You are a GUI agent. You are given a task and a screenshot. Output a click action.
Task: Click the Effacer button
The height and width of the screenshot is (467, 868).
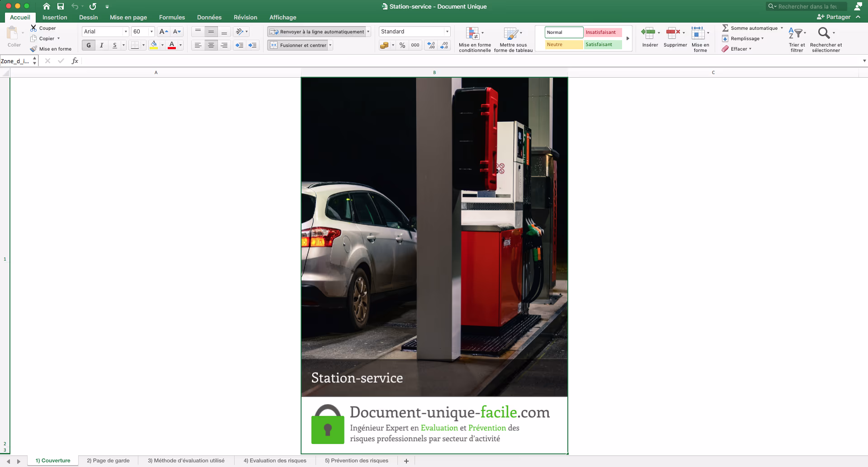click(x=737, y=49)
